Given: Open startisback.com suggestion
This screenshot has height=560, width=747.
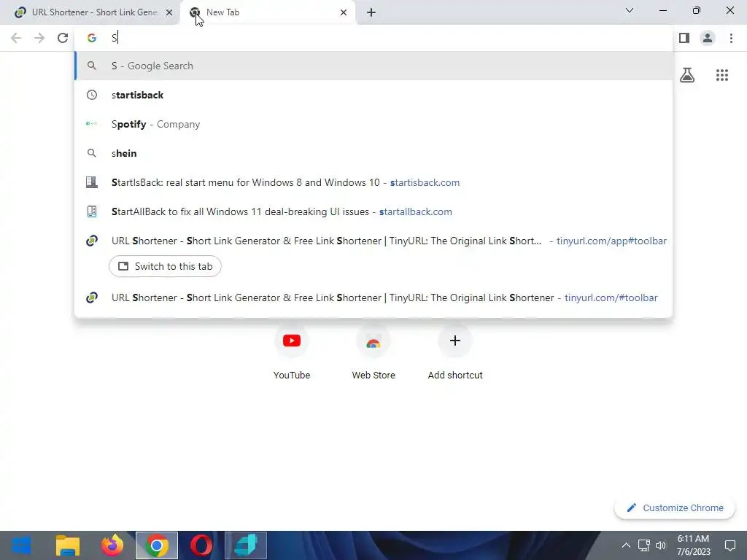Looking at the screenshot, I should (x=373, y=182).
